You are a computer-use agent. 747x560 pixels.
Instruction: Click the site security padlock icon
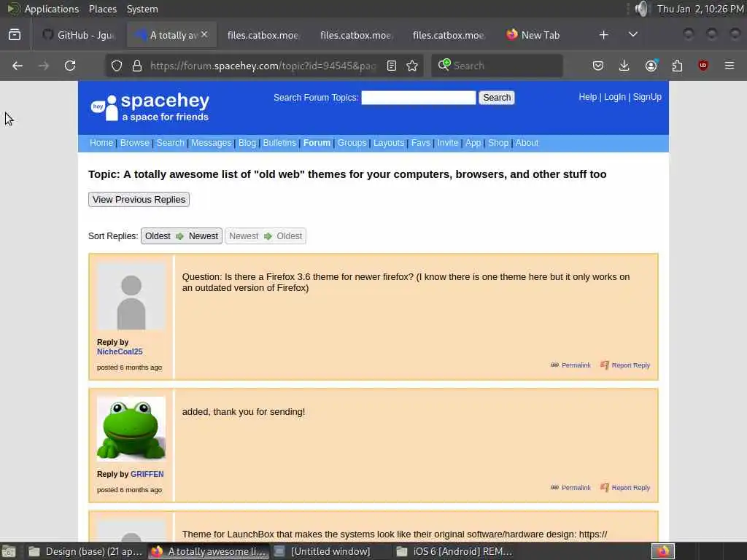point(137,66)
